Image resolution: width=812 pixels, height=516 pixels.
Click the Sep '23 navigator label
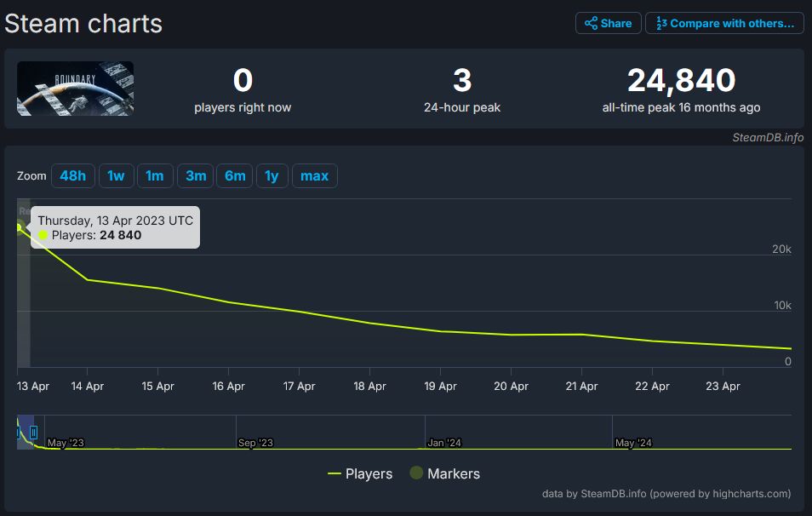(x=255, y=443)
